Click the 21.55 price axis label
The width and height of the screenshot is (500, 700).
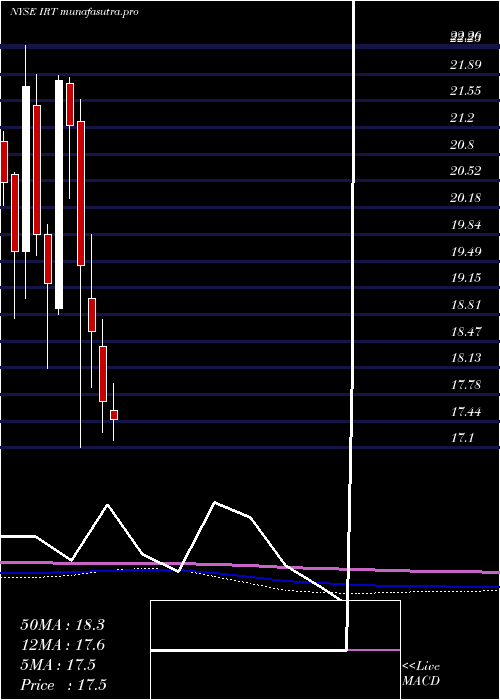(465, 92)
